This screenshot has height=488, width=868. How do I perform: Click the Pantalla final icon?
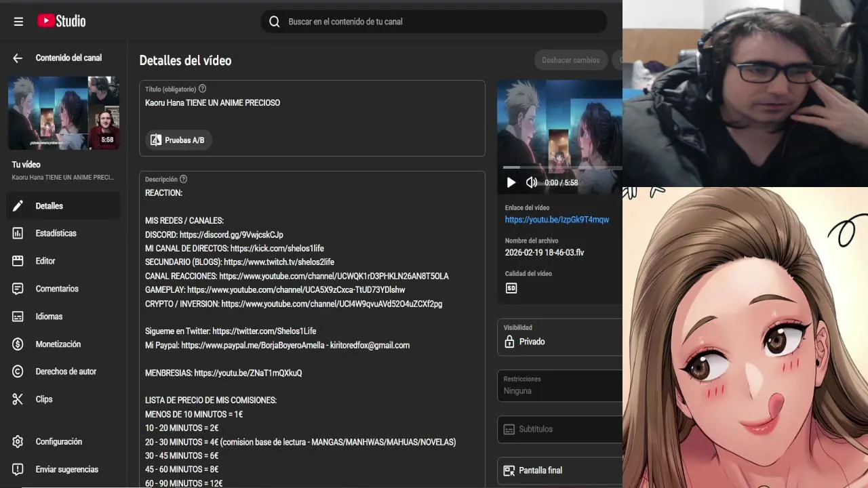509,470
